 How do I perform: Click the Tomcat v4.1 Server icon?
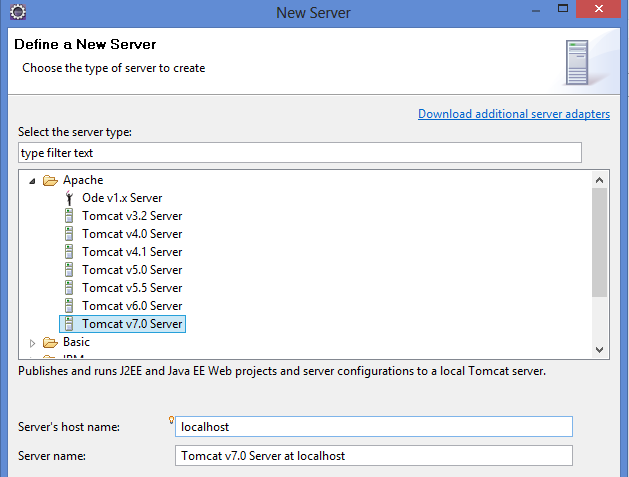coord(69,252)
